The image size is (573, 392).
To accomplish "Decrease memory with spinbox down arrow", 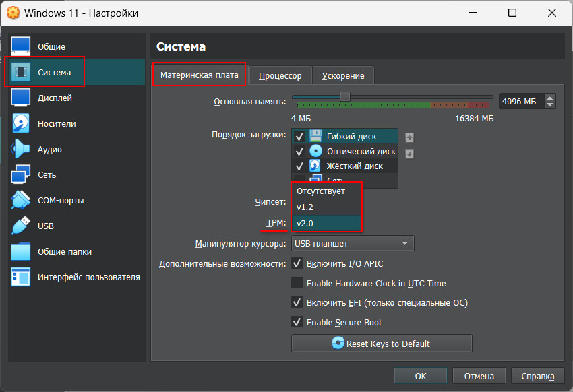I will click(x=550, y=105).
